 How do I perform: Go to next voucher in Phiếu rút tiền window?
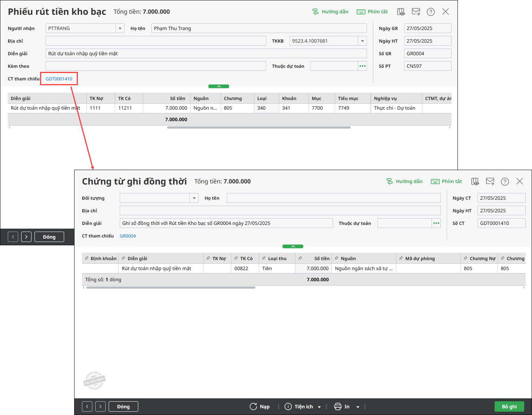[26, 237]
